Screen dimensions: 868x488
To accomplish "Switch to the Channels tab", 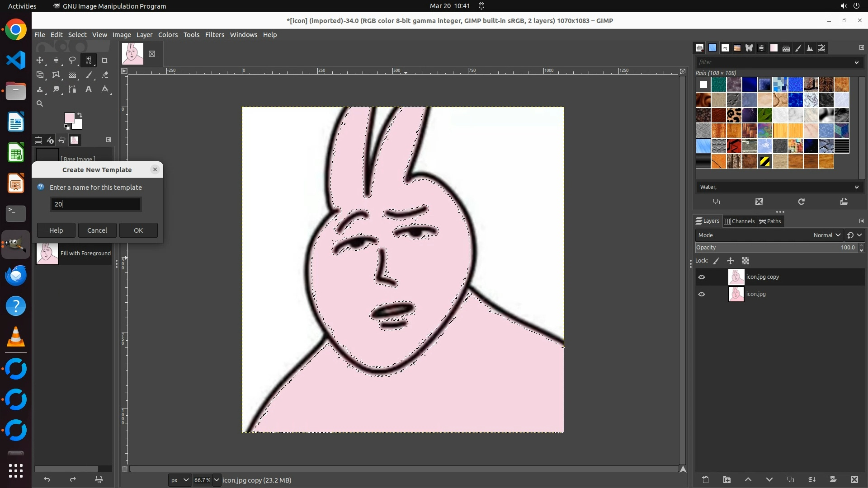I will pyautogui.click(x=739, y=221).
